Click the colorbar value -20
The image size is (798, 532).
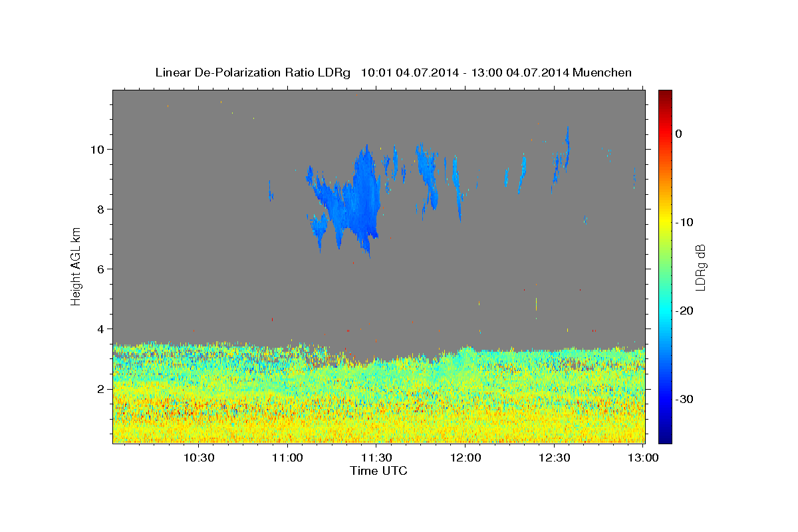click(684, 311)
